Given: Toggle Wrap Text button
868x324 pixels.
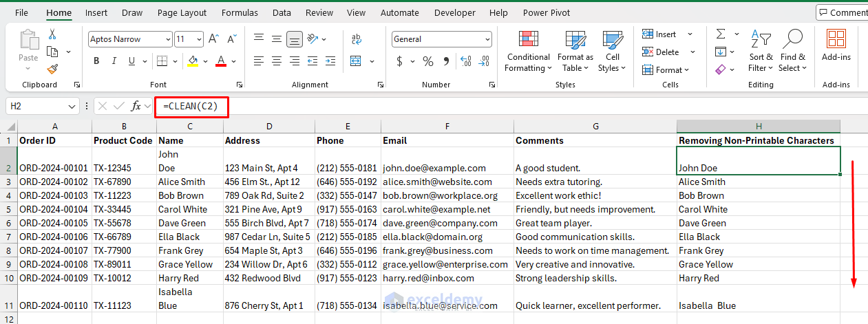Looking at the screenshot, I should (357, 39).
